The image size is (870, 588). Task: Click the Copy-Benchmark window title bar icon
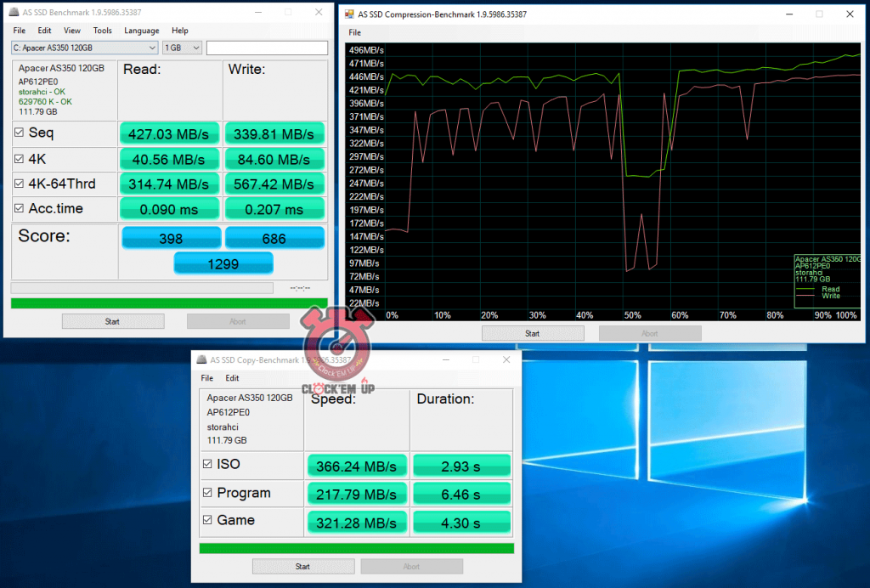pos(201,359)
